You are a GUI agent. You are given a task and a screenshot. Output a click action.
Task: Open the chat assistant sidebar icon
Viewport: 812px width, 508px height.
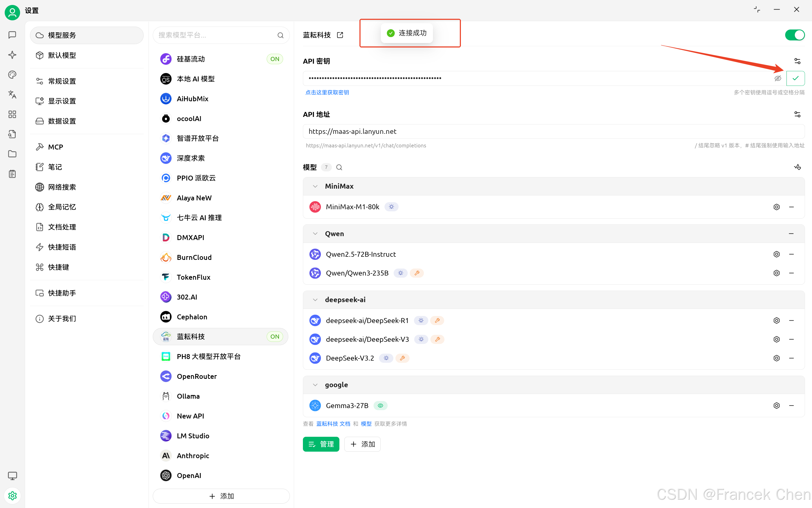pos(13,35)
